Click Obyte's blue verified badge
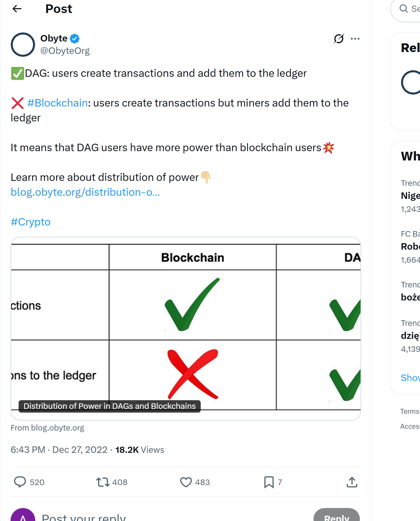Image resolution: width=420 pixels, height=521 pixels. [74, 38]
